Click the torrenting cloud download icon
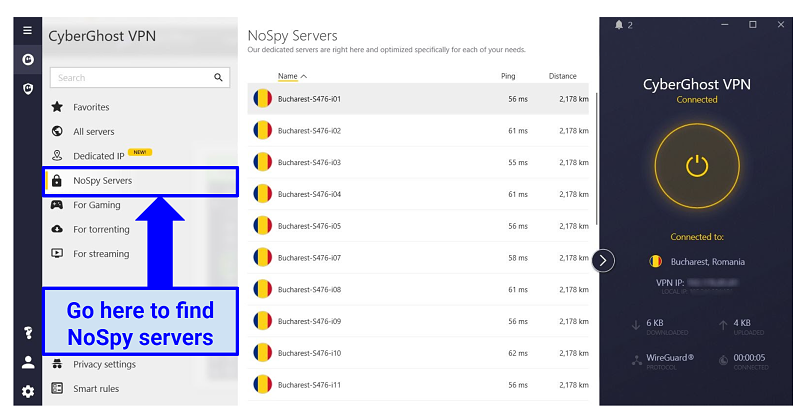Screen dimensions: 806x418 coord(57,229)
